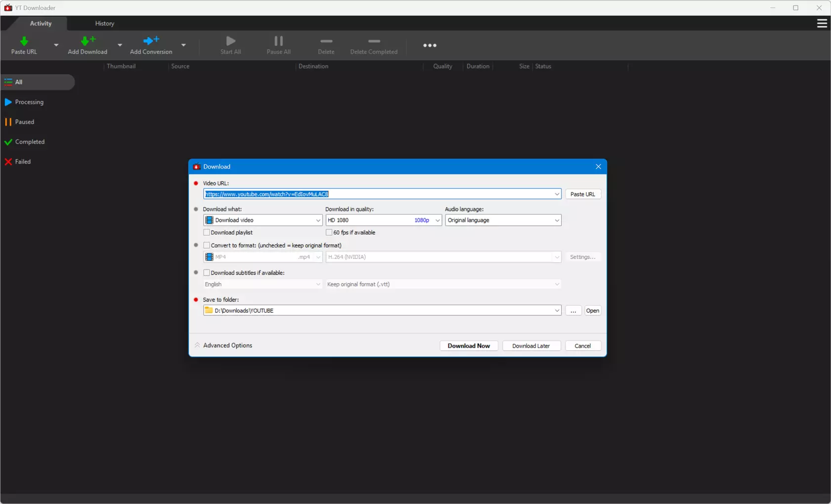
Task: Click the Add Conversion toolbar icon
Action: pos(151,41)
